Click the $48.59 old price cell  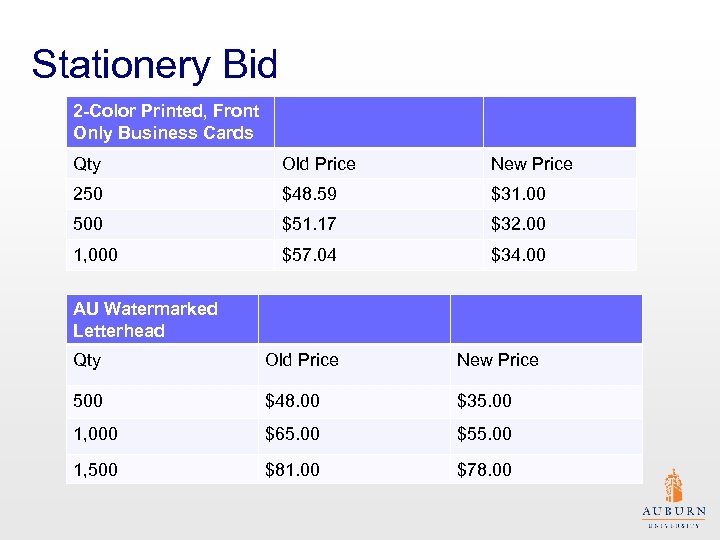[x=316, y=194]
